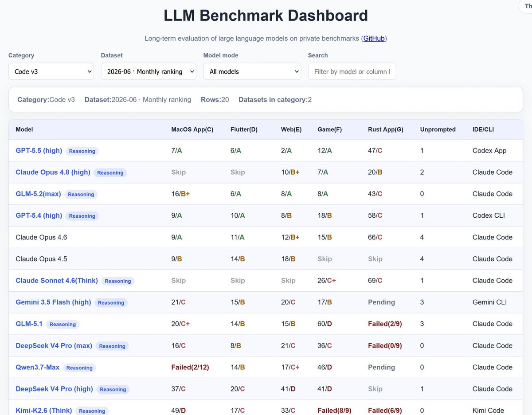The image size is (532, 415).
Task: Click the 26/C+ Game score for Claude Sonnet 4.6(Think)
Action: coord(327,281)
